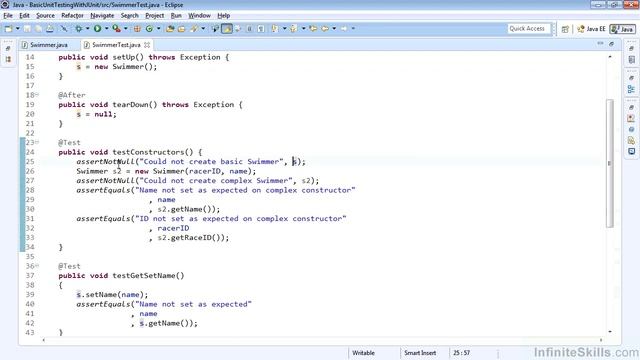The image size is (640, 360).
Task: Click the Debug bug icon
Action: 78,29
